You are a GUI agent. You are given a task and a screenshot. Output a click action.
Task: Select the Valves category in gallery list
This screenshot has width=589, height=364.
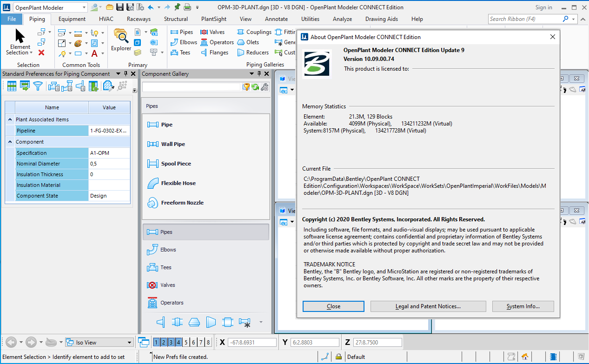(205, 285)
